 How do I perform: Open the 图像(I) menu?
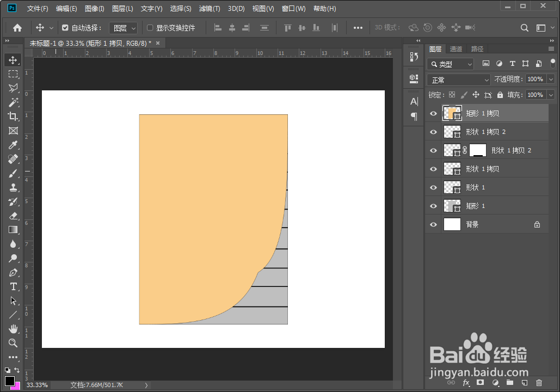coord(94,9)
